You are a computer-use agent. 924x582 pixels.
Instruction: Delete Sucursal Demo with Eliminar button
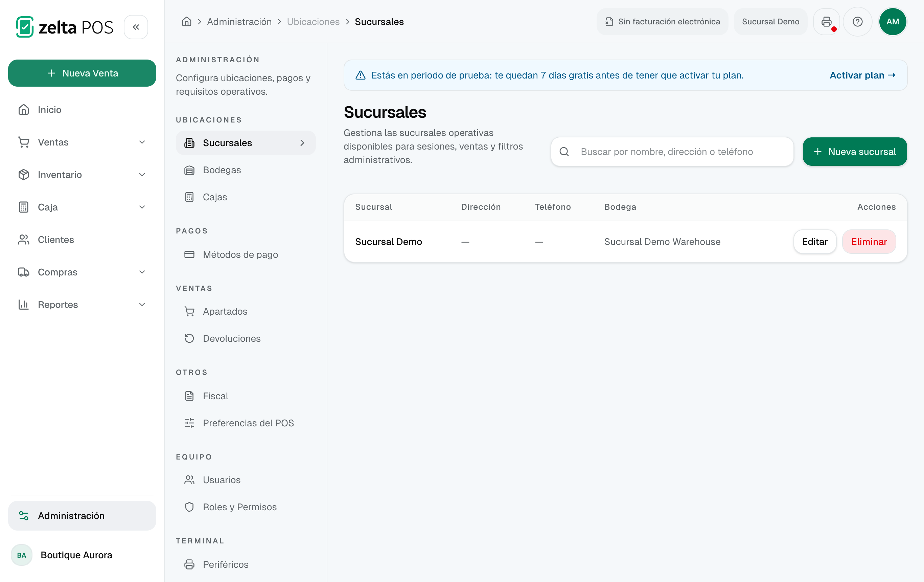[x=869, y=242]
